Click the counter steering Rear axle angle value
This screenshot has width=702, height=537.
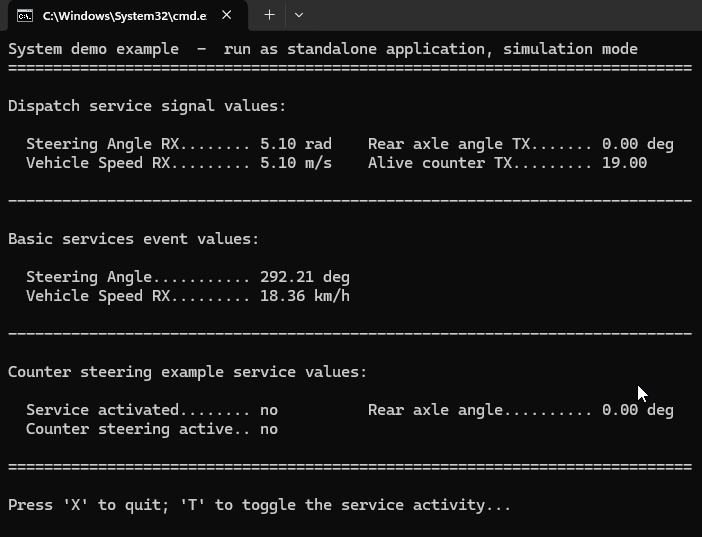[x=637, y=410]
